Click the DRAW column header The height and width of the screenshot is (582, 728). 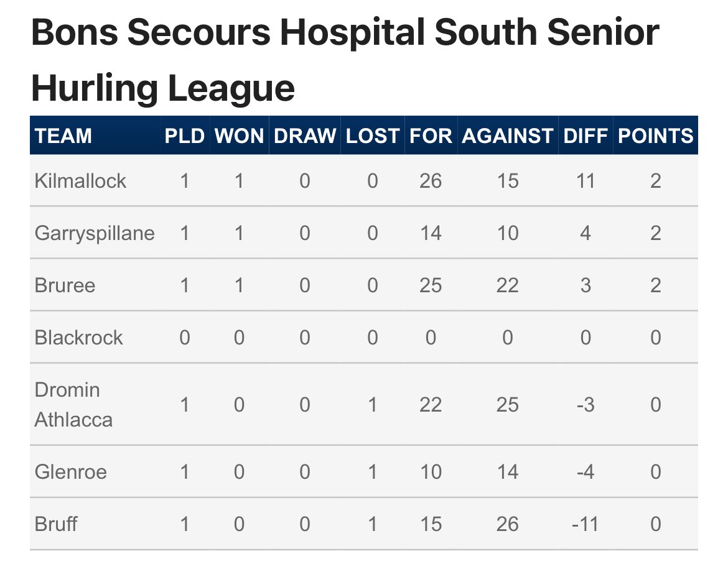click(304, 136)
